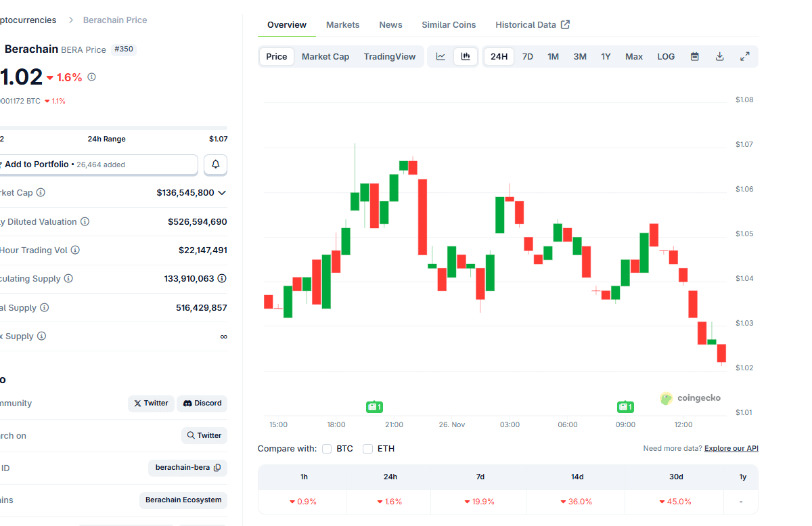This screenshot has width=812, height=526.
Task: Enable BTC comparison checkbox
Action: click(x=327, y=449)
